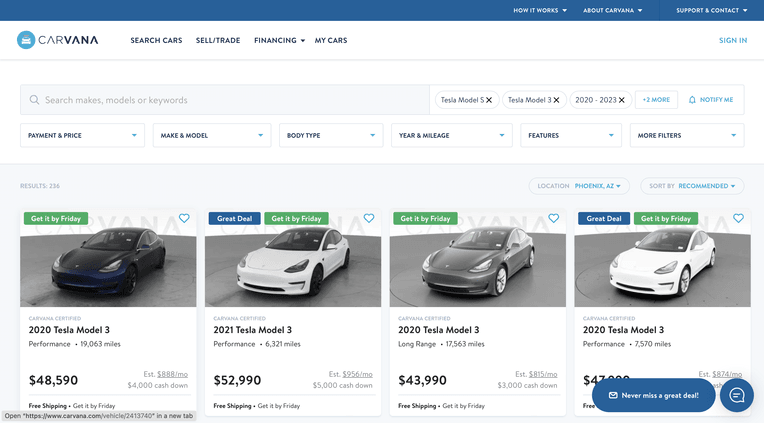Change location from Phoenix, AZ

579,186
